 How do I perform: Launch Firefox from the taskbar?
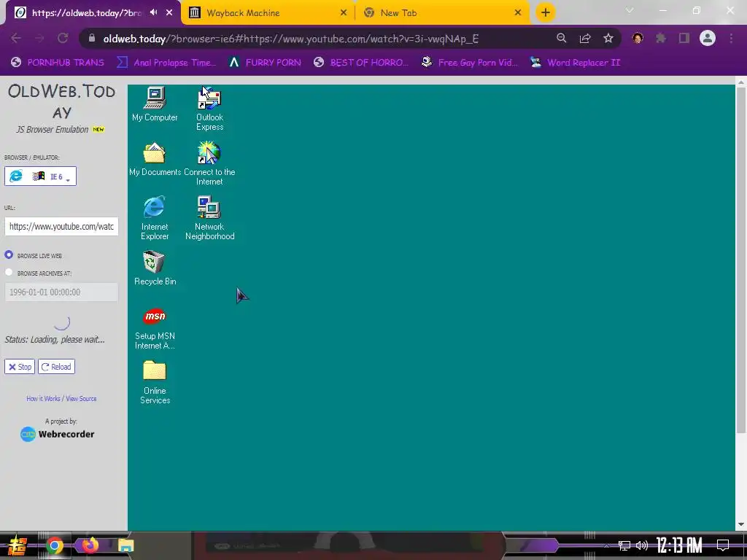(x=90, y=545)
